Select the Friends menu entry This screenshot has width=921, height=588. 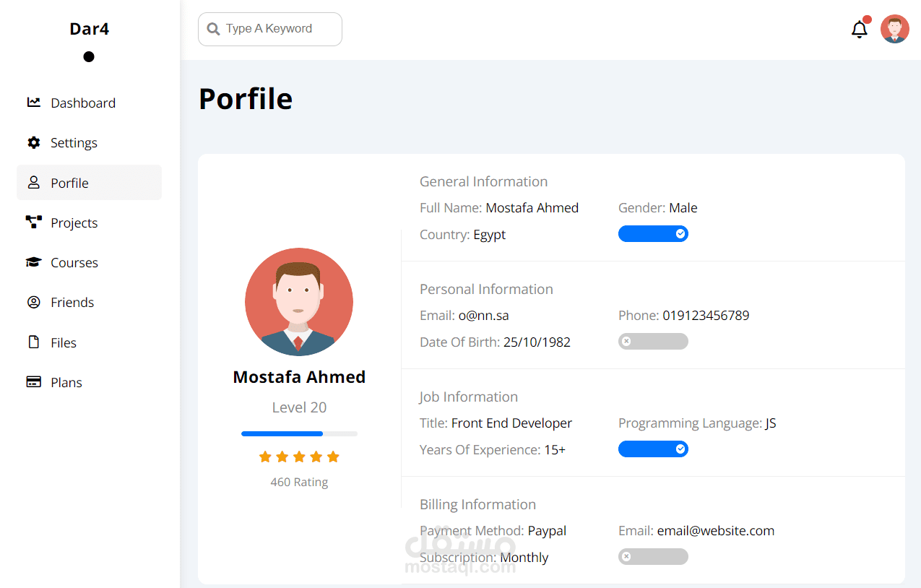click(72, 303)
